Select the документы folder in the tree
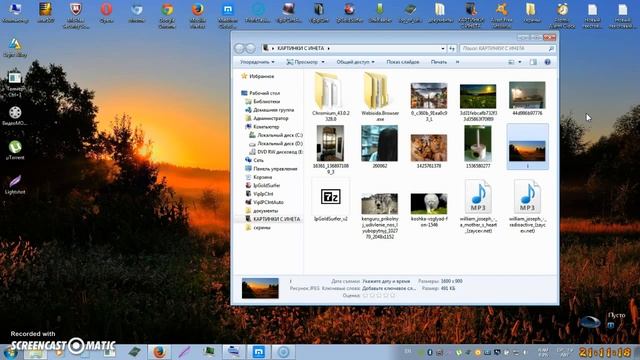Viewport: 640px width, 360px height. [261, 211]
